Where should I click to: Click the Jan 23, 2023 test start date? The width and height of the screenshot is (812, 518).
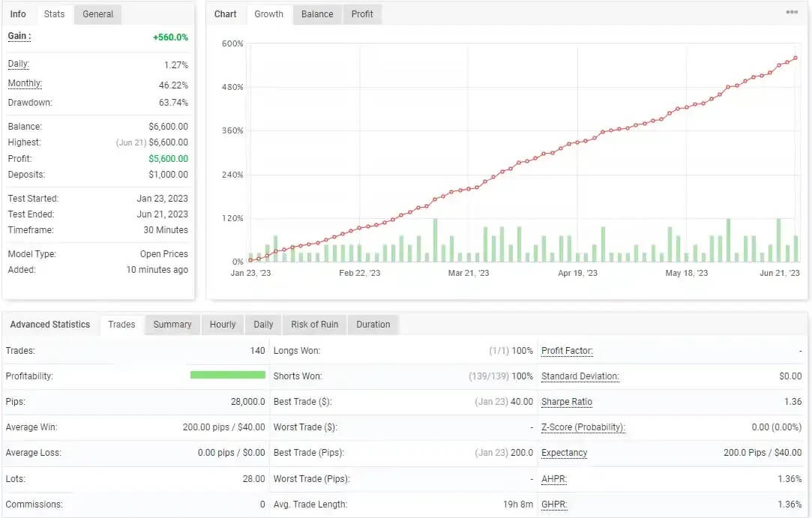click(162, 199)
